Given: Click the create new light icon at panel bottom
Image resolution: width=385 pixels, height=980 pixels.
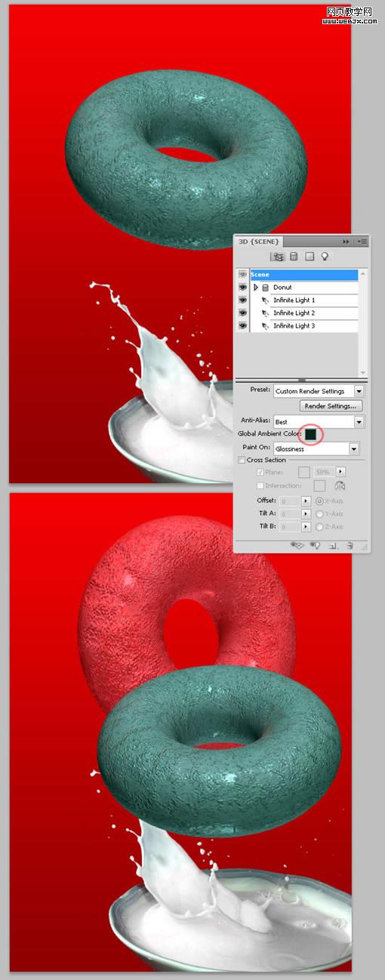Looking at the screenshot, I should tap(316, 545).
